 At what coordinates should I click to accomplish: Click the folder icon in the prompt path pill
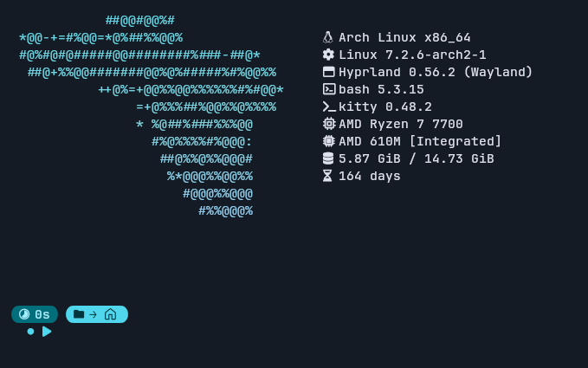point(79,314)
